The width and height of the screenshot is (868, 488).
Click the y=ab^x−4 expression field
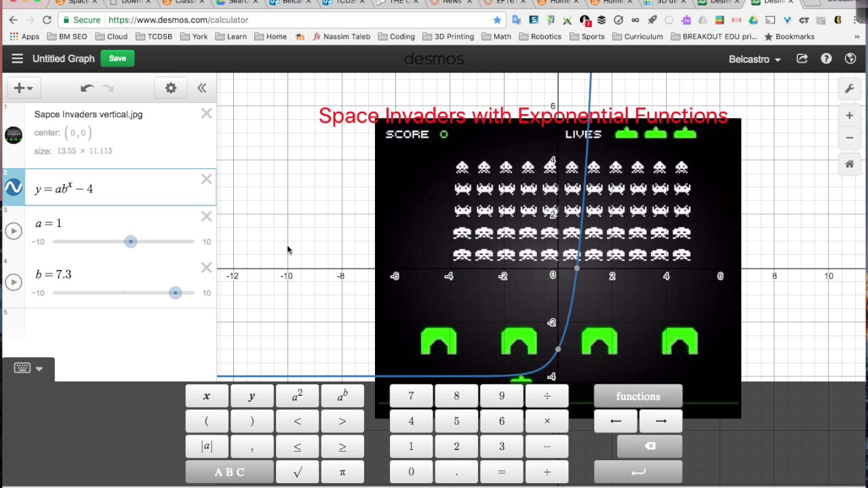point(121,188)
